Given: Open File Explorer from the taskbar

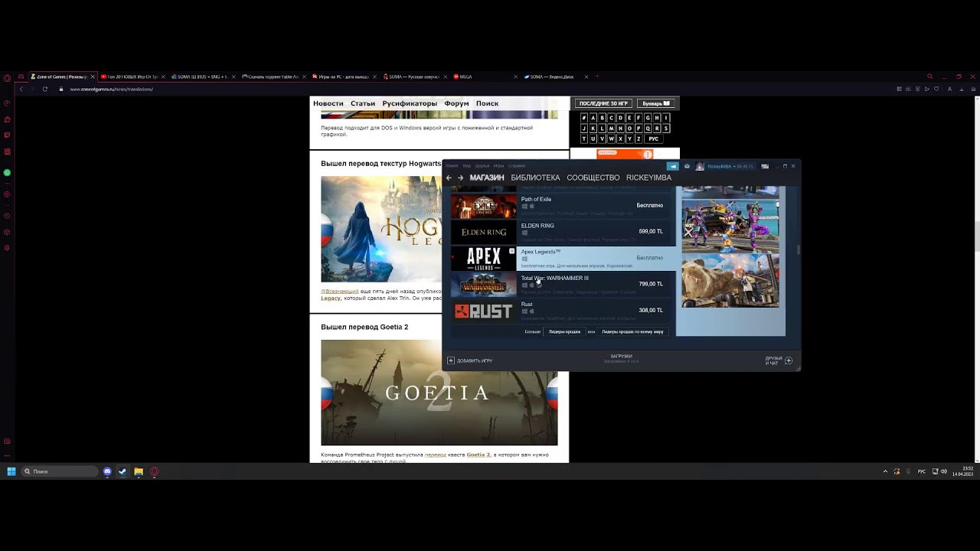Looking at the screenshot, I should (139, 471).
